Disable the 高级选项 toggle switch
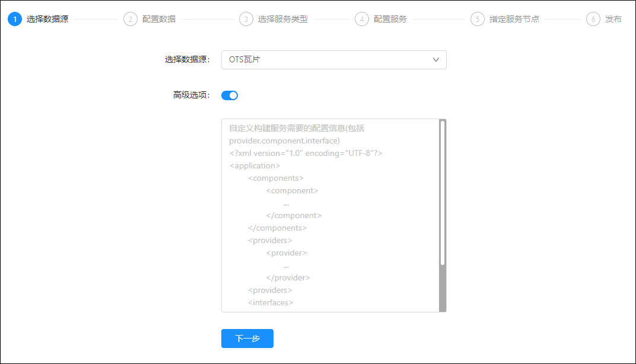The height and width of the screenshot is (364, 636). pyautogui.click(x=230, y=95)
